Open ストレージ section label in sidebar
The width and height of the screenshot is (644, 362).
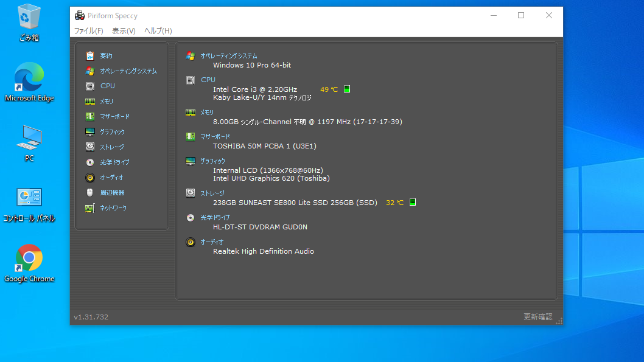coord(112,147)
